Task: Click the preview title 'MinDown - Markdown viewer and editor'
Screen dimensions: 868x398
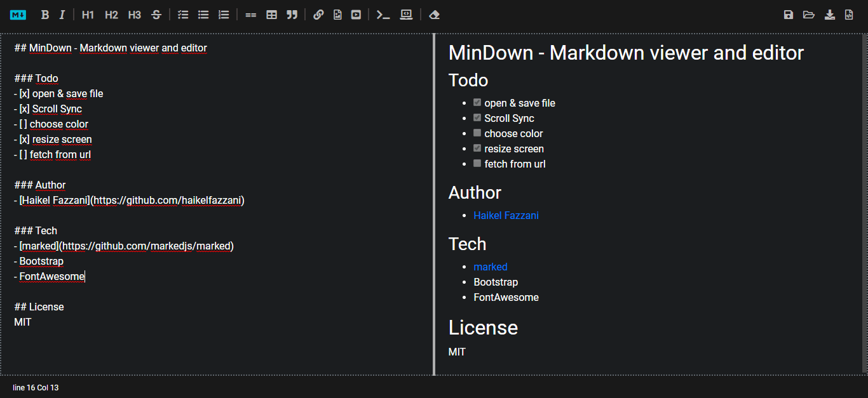Action: (x=626, y=53)
